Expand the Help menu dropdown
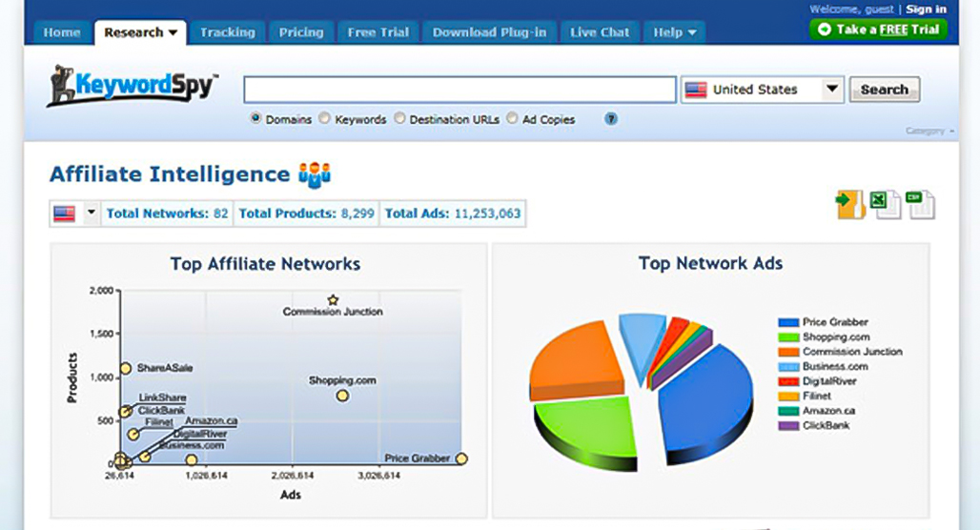Image resolution: width=980 pixels, height=530 pixels. coord(692,32)
